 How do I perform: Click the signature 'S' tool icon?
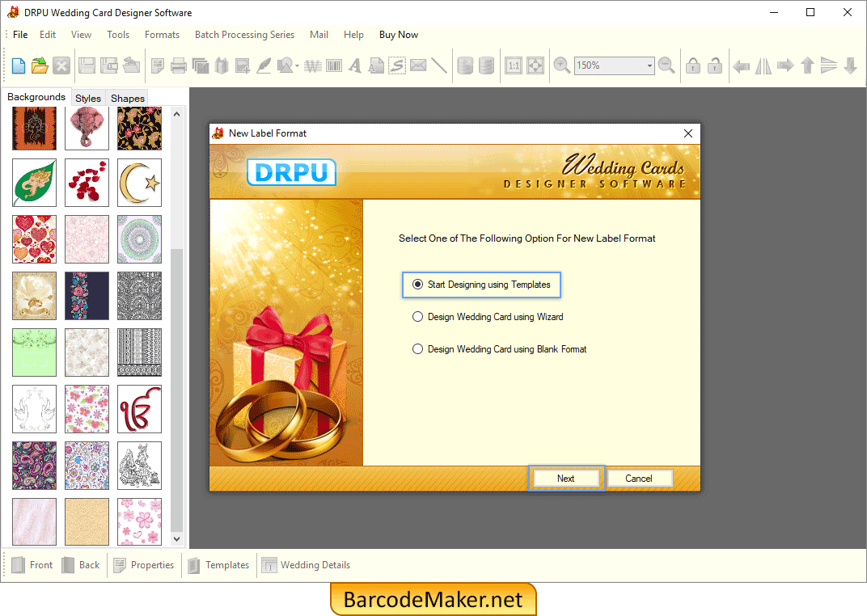[397, 65]
